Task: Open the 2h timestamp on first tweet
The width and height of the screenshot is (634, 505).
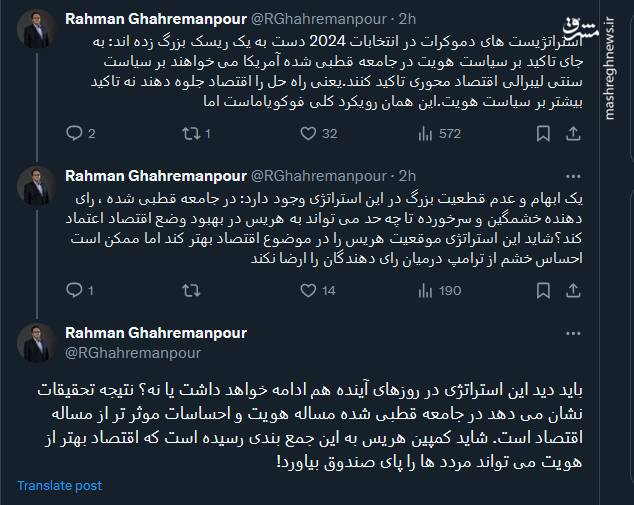Action: pos(407,17)
